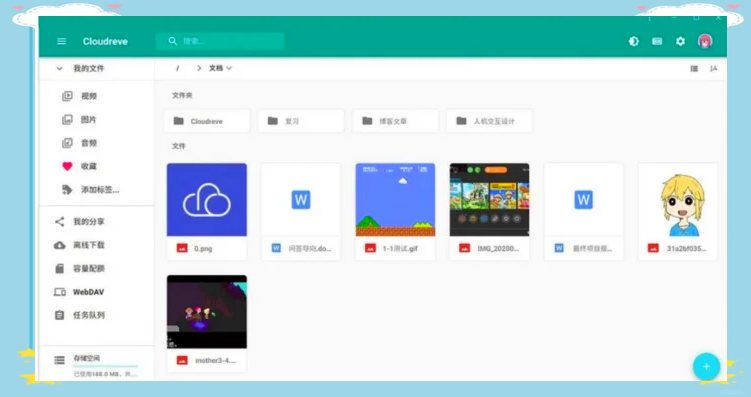751x397 pixels.
Task: Click the breadcrumb chevron separator
Action: coord(199,68)
